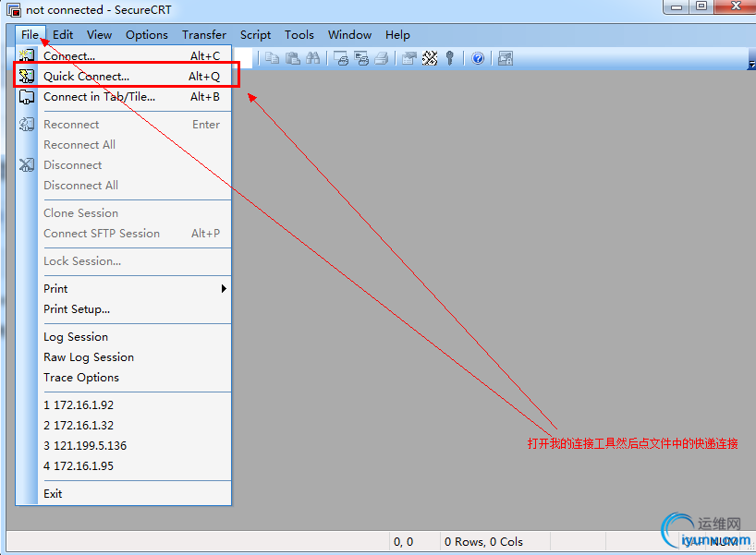This screenshot has width=756, height=555.
Task: Open the Edit menu
Action: [63, 35]
